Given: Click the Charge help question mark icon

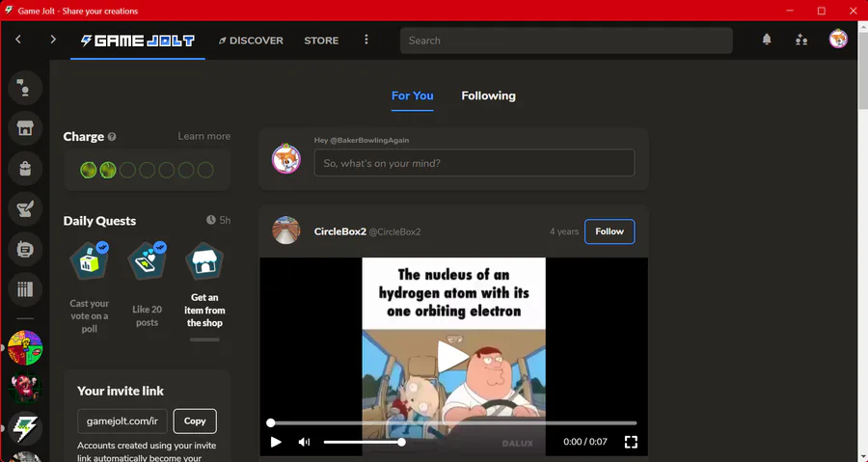Looking at the screenshot, I should coord(112,137).
